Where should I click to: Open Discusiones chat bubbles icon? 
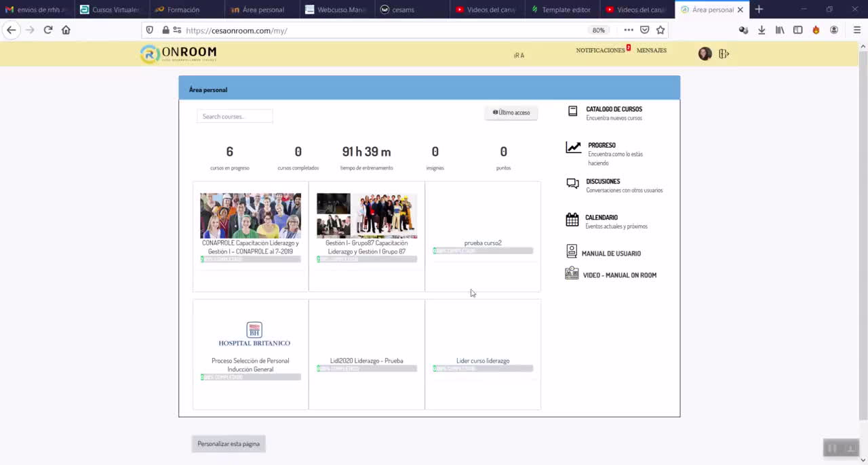(x=573, y=183)
